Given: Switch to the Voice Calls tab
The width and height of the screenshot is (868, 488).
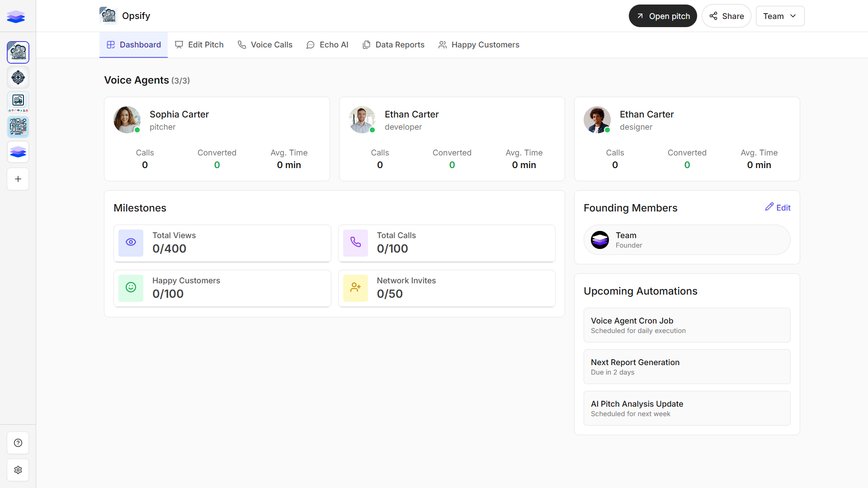Looking at the screenshot, I should [265, 45].
